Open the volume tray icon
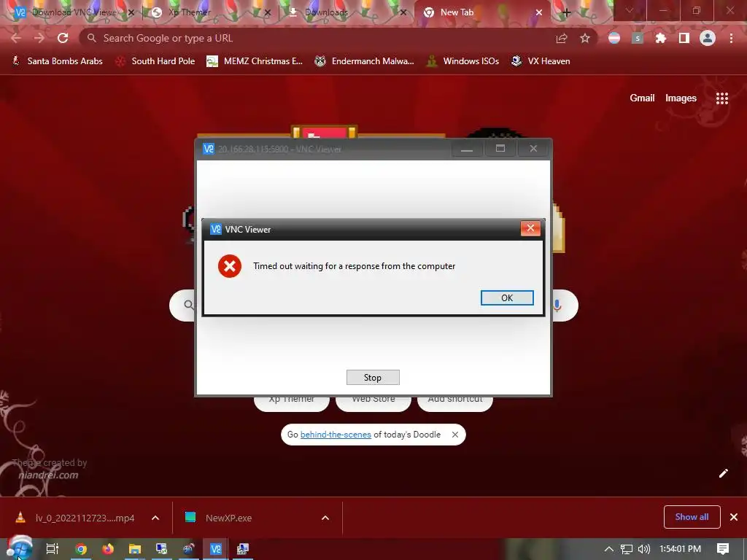This screenshot has width=747, height=560. tap(644, 548)
